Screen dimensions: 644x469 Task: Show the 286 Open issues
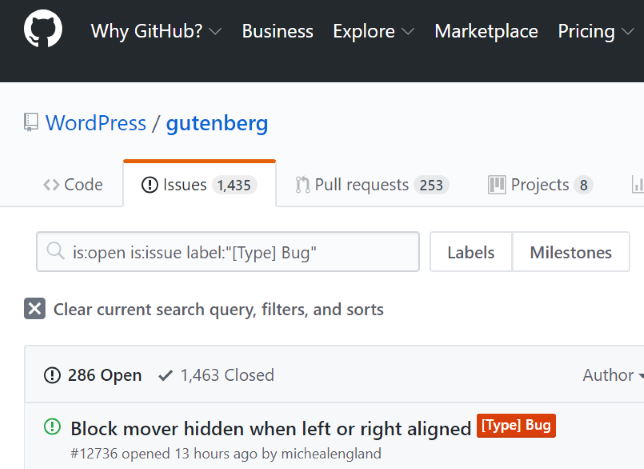tap(93, 375)
